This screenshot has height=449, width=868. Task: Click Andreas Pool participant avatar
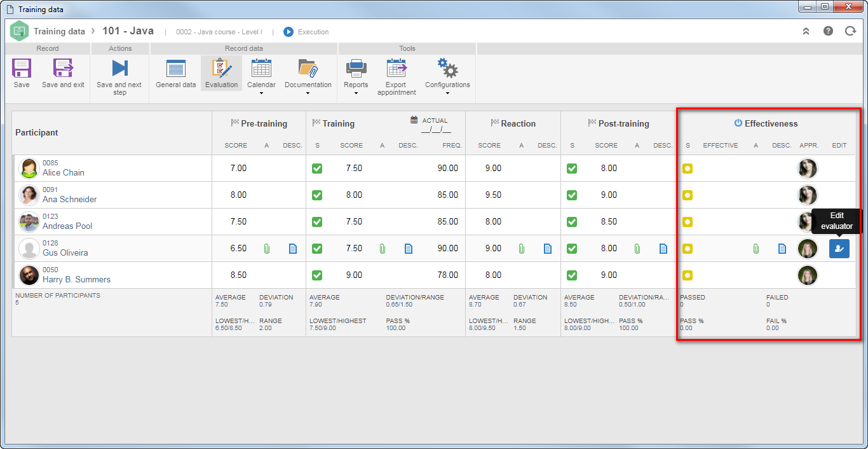(29, 222)
